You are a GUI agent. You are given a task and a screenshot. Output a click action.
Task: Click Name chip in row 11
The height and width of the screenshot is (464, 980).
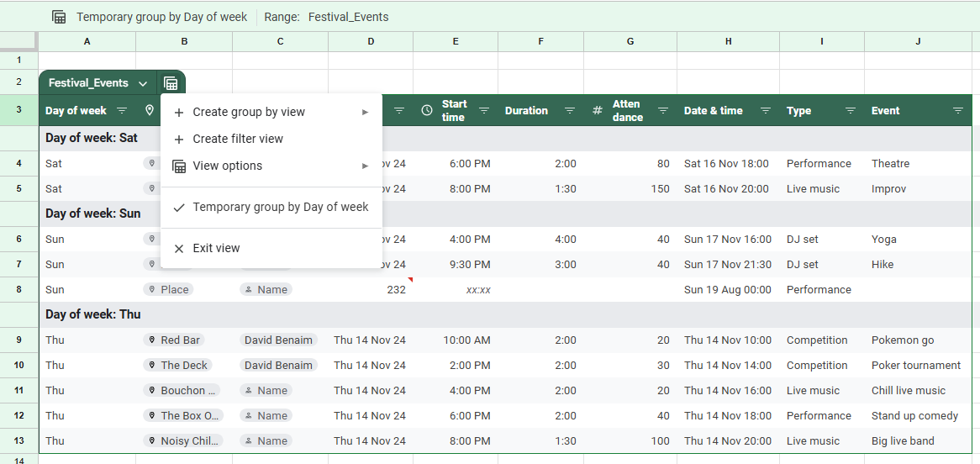(x=266, y=390)
